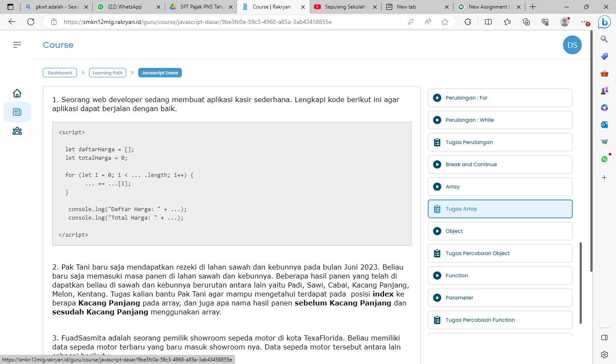
Task: Open Favorites list icon
Action: (x=507, y=22)
